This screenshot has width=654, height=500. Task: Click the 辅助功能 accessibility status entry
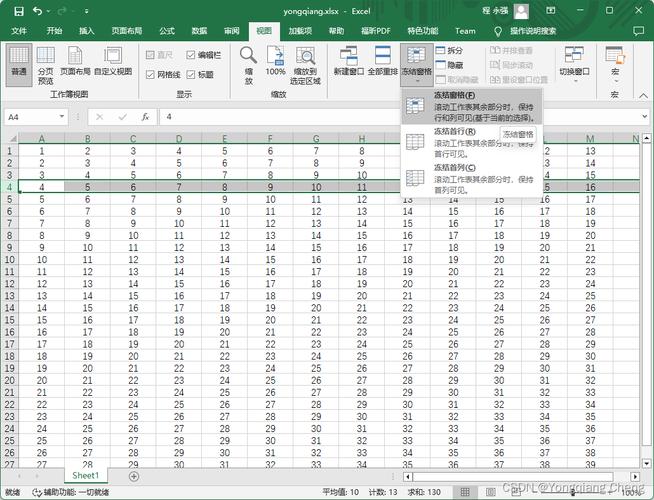click(71, 492)
